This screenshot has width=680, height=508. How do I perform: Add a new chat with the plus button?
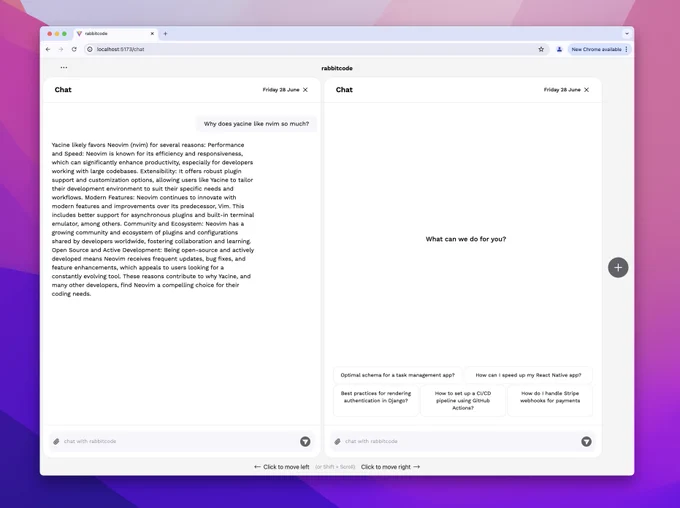pos(618,267)
